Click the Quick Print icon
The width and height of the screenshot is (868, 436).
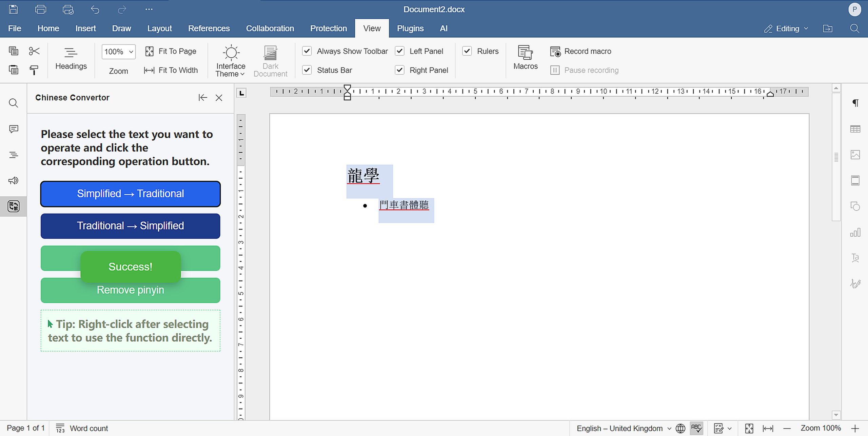coord(68,9)
